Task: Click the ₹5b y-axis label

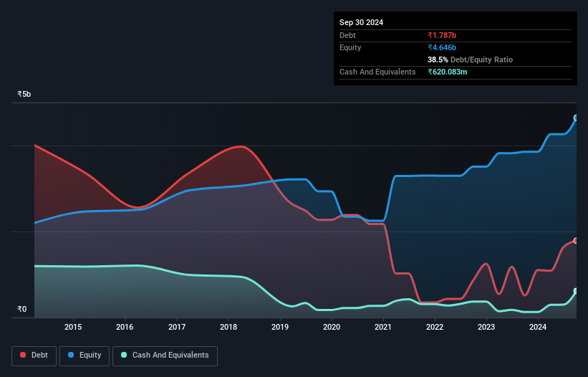Action: (24, 94)
